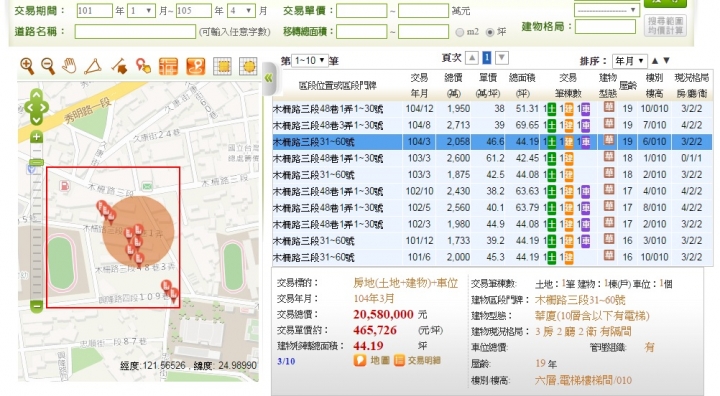Select the zoom in magnifier tool
The image size is (720, 396).
[x=27, y=67]
